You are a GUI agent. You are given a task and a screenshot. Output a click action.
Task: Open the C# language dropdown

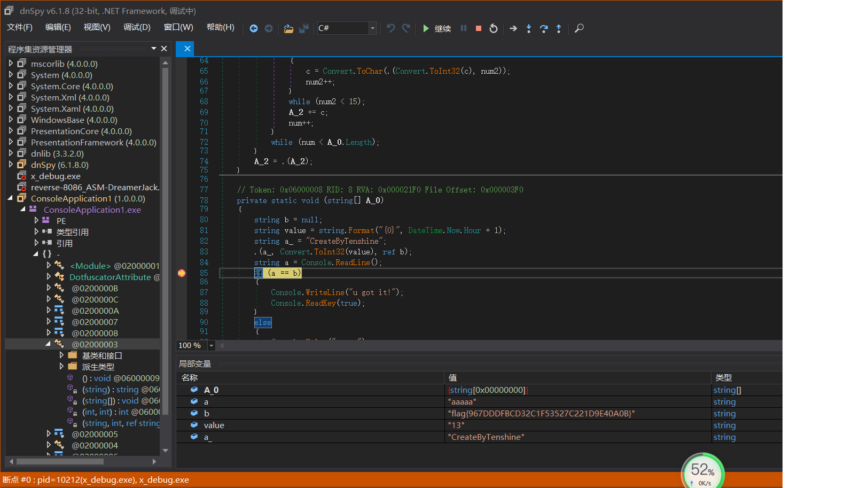click(x=372, y=28)
